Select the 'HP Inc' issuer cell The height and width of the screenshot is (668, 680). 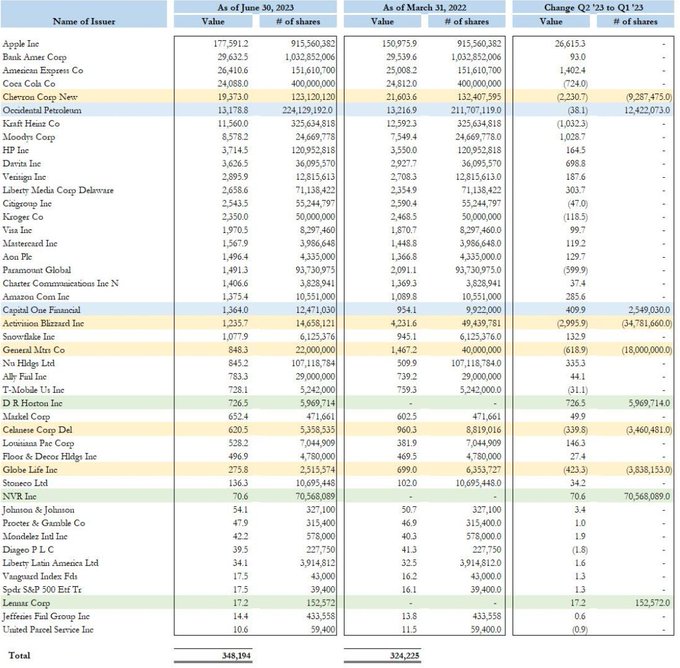(16, 150)
